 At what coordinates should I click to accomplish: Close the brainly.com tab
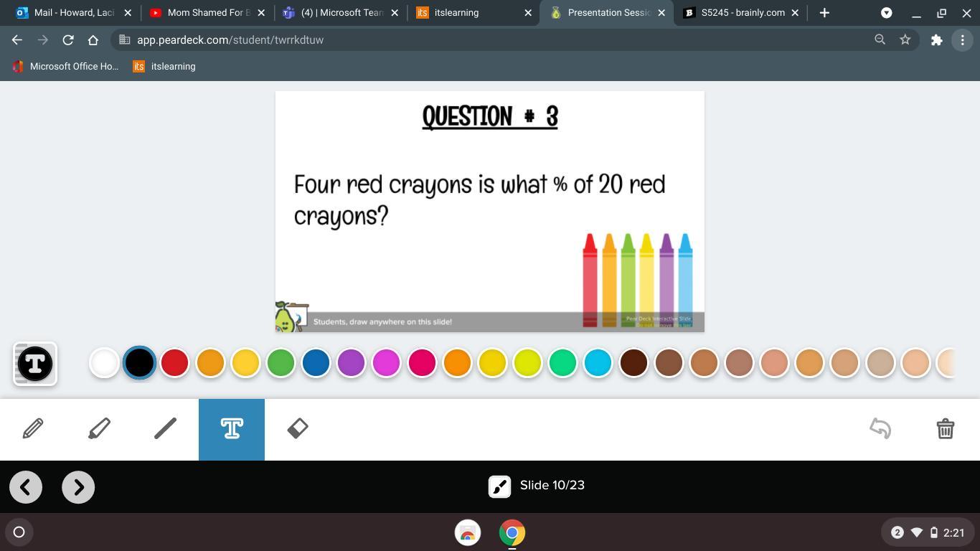click(795, 13)
